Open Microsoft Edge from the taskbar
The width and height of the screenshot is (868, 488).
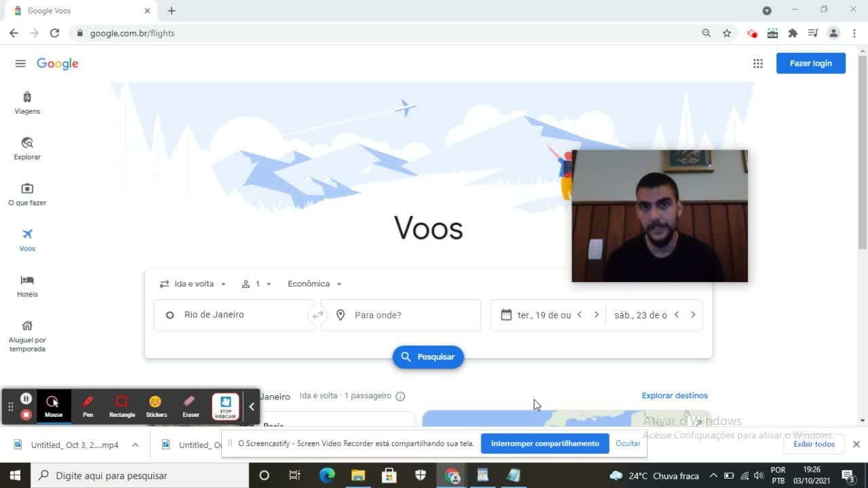pos(327,476)
